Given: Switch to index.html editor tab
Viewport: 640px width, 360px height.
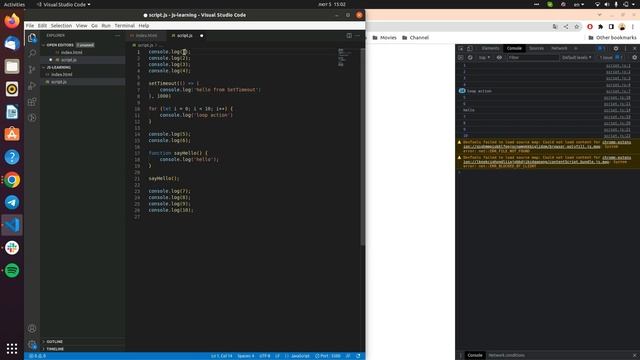Looking at the screenshot, I should click(x=146, y=36).
